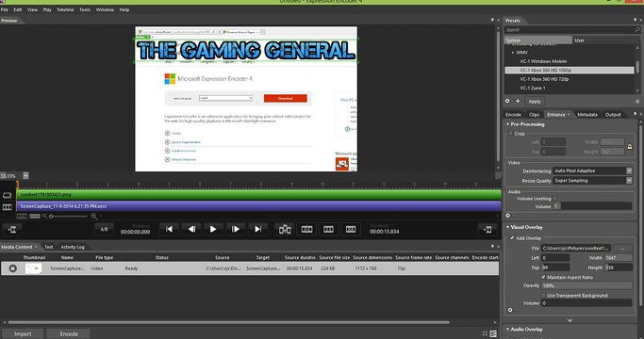This screenshot has width=644, height=339.
Task: Collapse the WMV presets tree node
Action: tap(513, 53)
